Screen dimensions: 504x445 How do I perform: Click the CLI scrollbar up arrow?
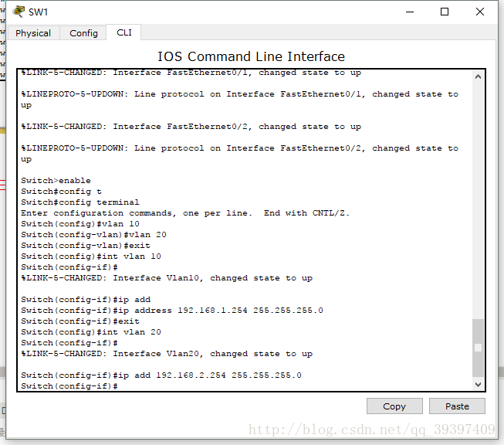(478, 76)
